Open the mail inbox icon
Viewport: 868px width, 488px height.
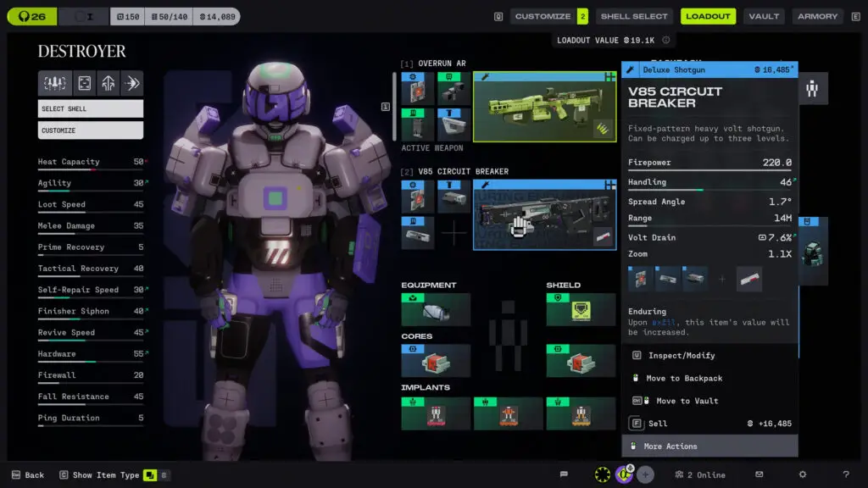(759, 474)
